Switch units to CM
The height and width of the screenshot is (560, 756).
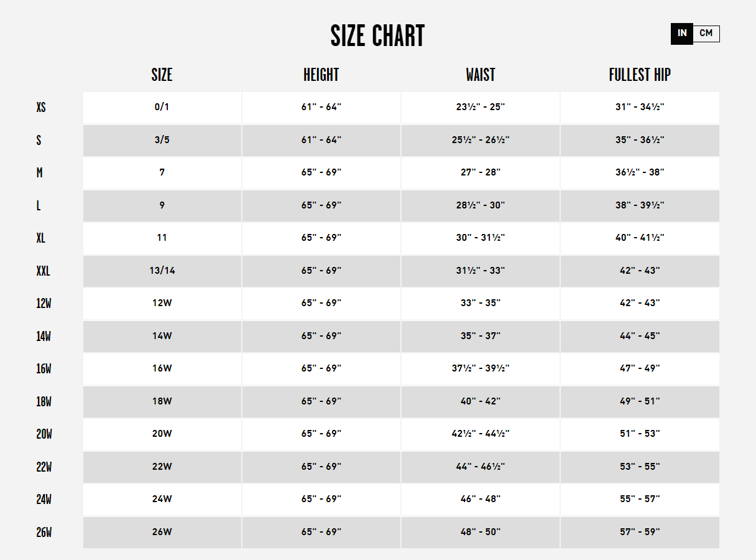click(706, 34)
